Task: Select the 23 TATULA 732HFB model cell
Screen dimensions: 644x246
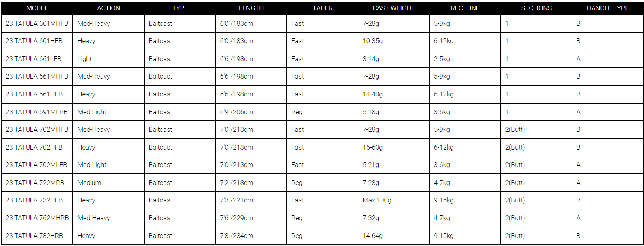Action: click(x=37, y=200)
